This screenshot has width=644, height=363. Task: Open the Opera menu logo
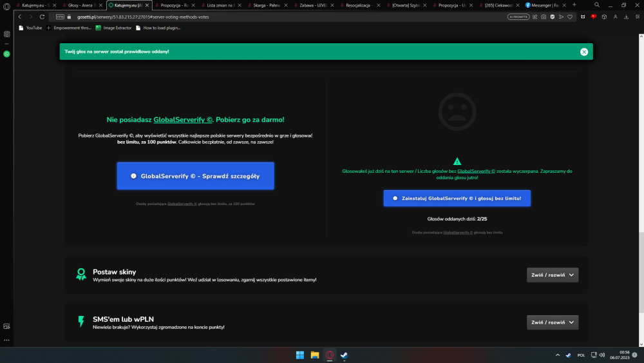[6, 6]
